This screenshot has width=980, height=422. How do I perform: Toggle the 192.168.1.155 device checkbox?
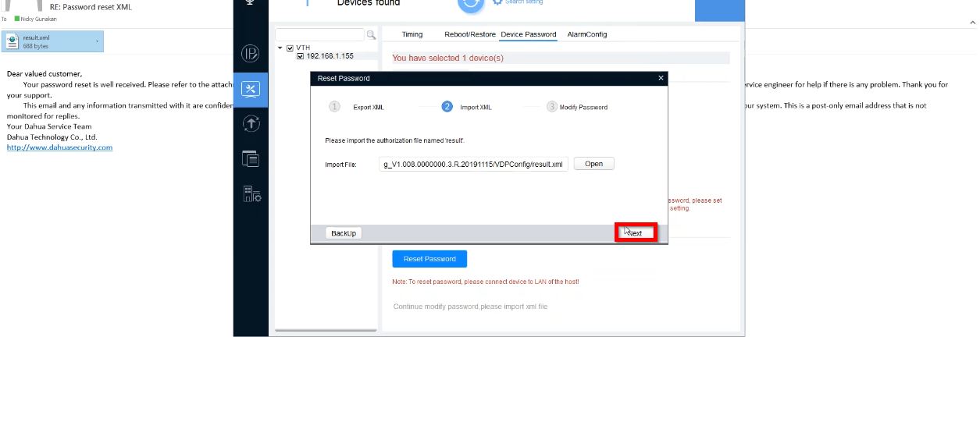(301, 56)
